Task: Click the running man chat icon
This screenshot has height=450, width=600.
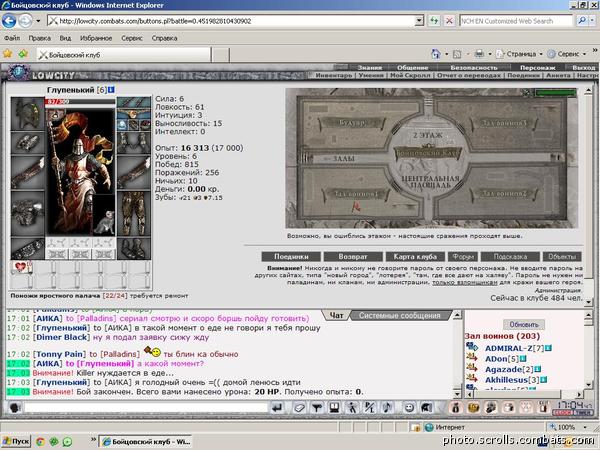Action: [352, 408]
